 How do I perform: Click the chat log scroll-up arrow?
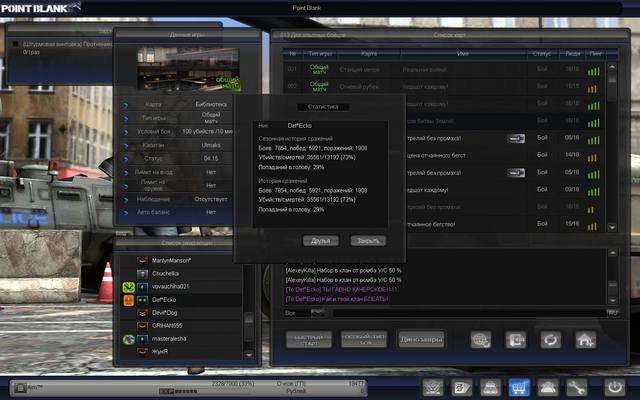point(612,253)
